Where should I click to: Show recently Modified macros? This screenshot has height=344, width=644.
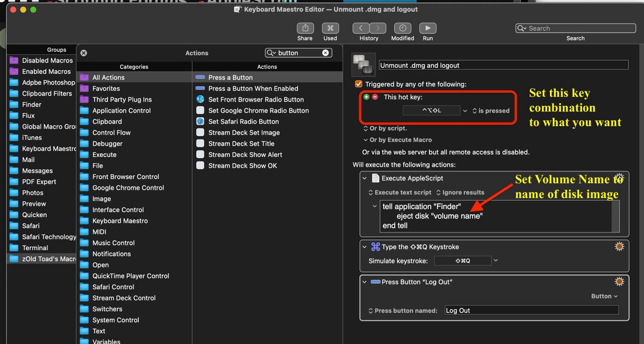click(x=402, y=28)
